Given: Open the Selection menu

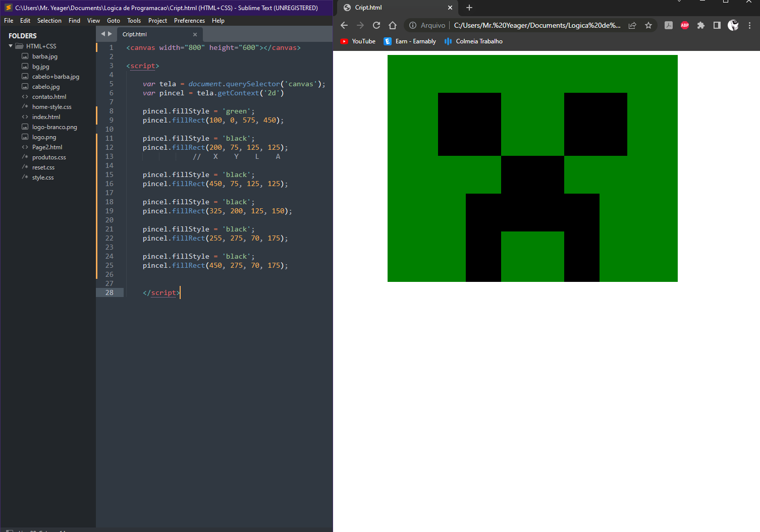Looking at the screenshot, I should (49, 21).
